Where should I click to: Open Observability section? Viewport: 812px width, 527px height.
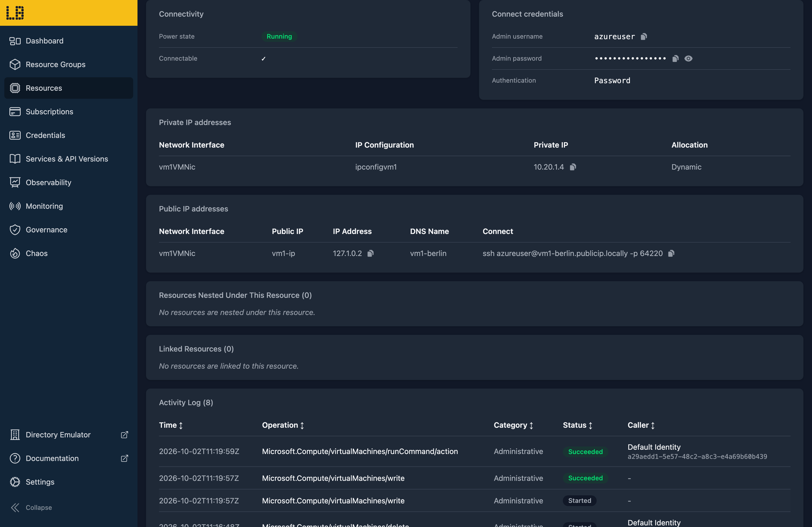click(68, 182)
